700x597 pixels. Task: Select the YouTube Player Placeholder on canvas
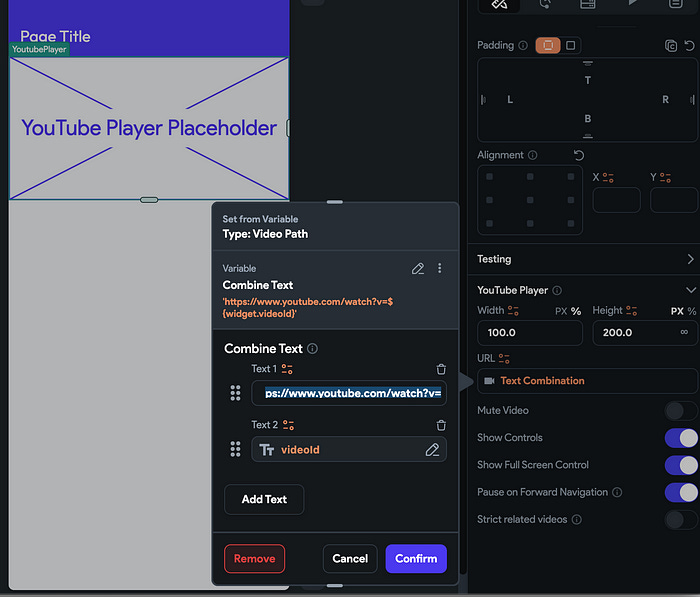(149, 128)
